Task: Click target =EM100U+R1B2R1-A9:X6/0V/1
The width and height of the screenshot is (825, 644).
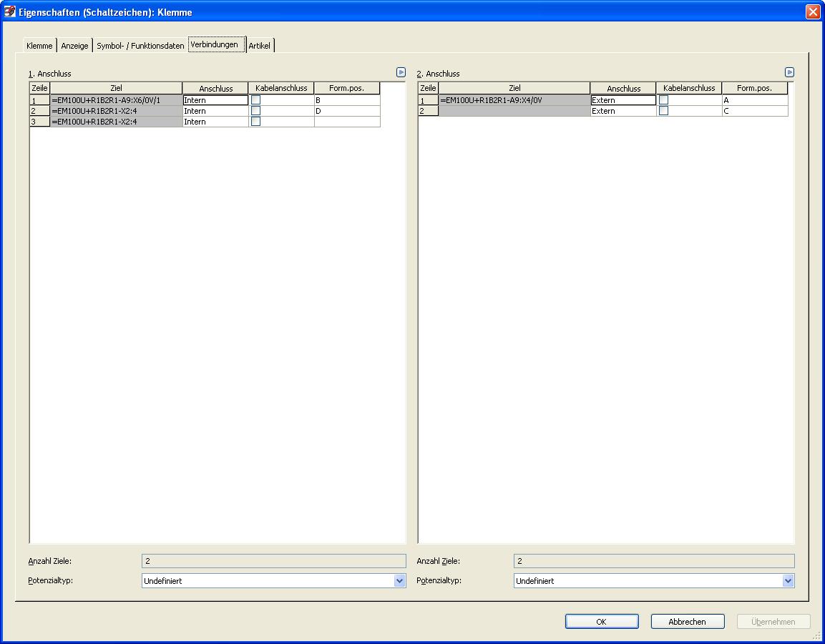Action: (116, 100)
